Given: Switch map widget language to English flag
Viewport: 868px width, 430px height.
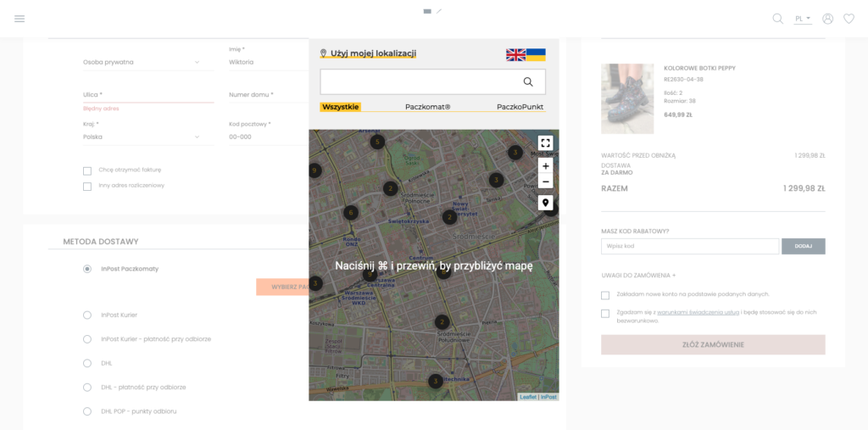Looking at the screenshot, I should tap(516, 54).
